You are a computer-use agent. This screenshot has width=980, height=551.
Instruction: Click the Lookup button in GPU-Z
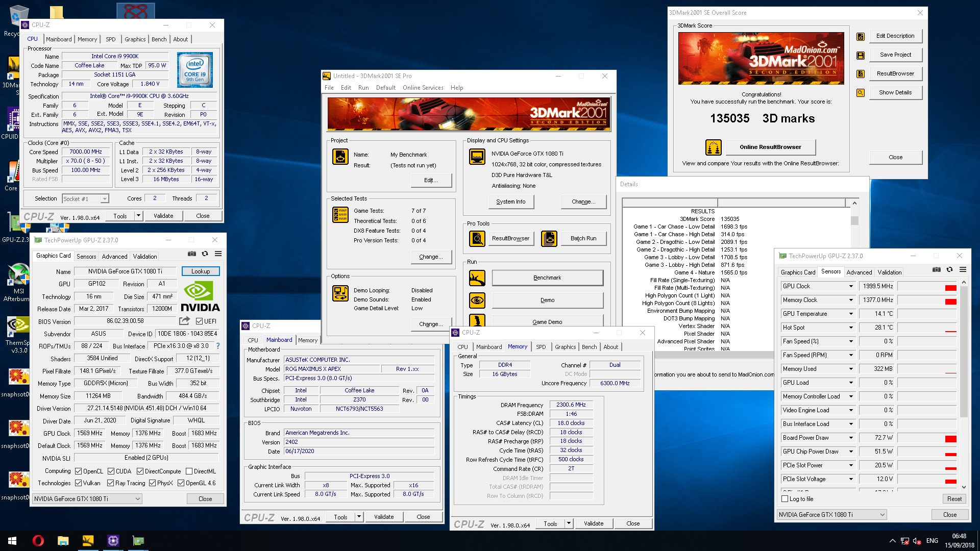point(201,271)
